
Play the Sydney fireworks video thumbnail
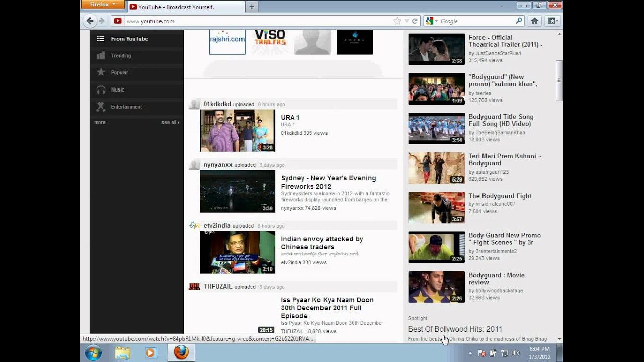(x=237, y=192)
